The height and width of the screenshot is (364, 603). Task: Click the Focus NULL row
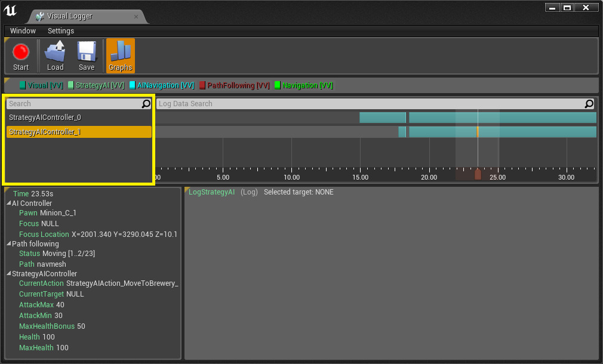click(x=39, y=224)
